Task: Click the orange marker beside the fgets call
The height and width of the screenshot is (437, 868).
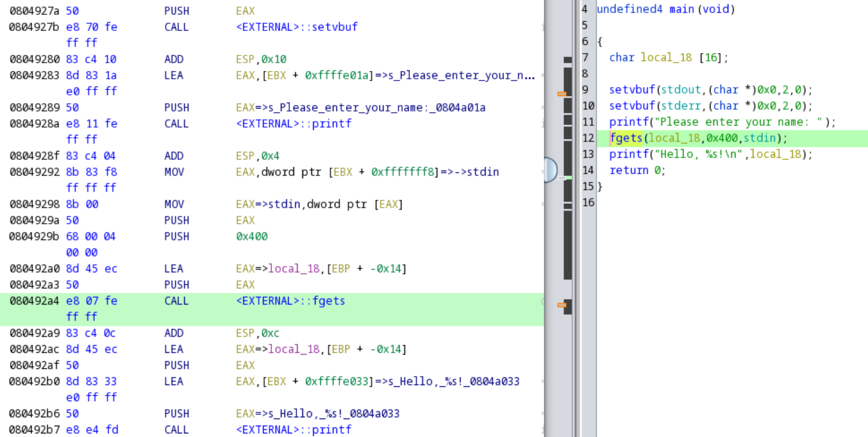Action: coord(561,306)
